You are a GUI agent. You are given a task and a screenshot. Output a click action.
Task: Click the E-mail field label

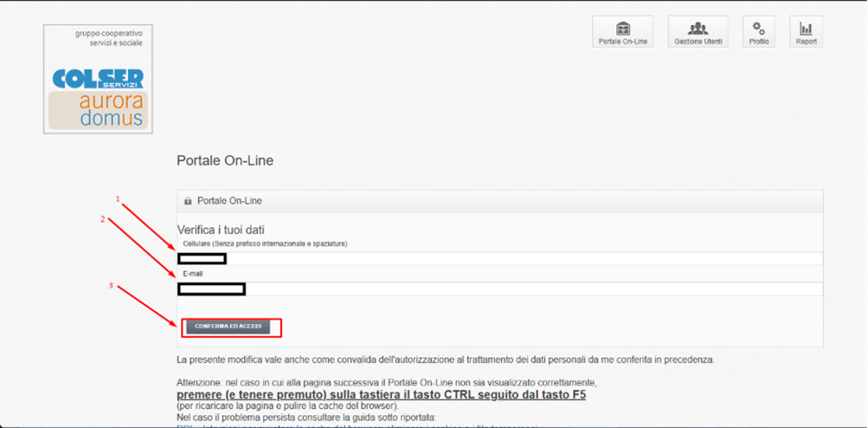192,274
